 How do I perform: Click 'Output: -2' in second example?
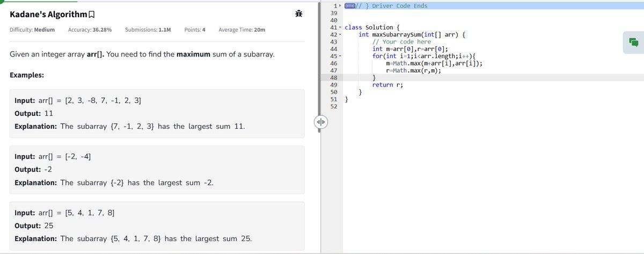point(33,170)
